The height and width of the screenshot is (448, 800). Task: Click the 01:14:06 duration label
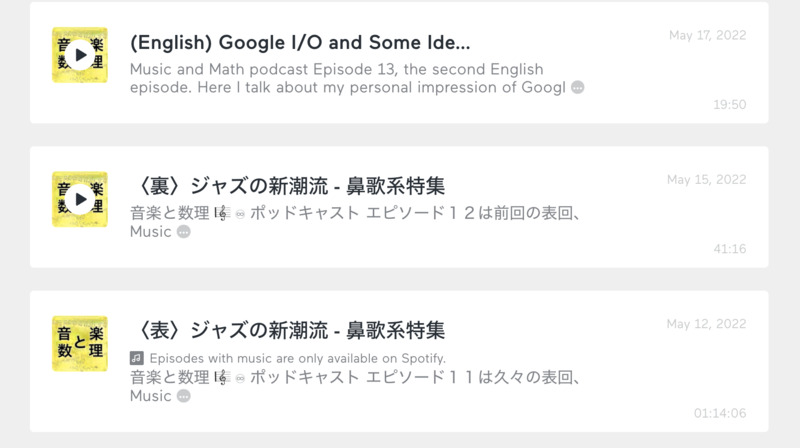[x=720, y=412]
